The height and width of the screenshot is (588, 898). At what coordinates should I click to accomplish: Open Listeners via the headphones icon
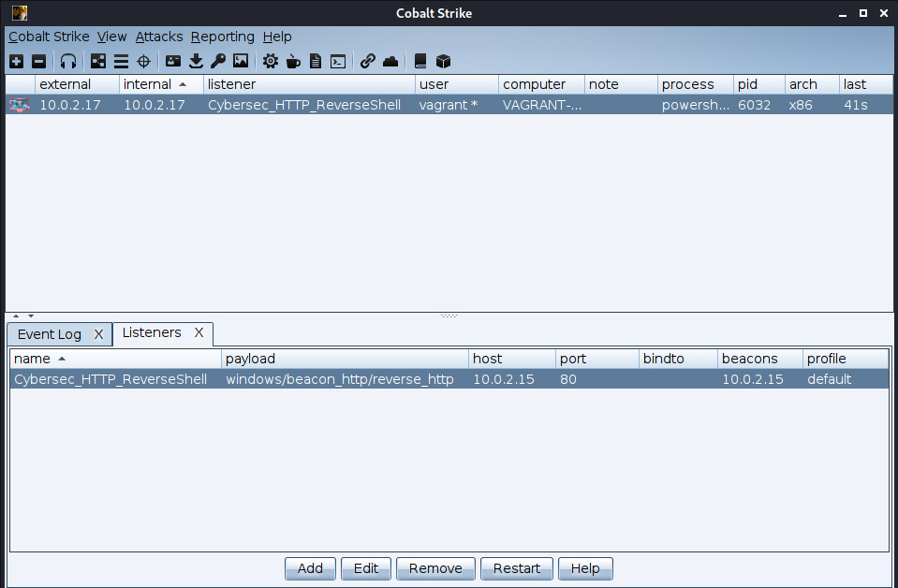pos(68,61)
